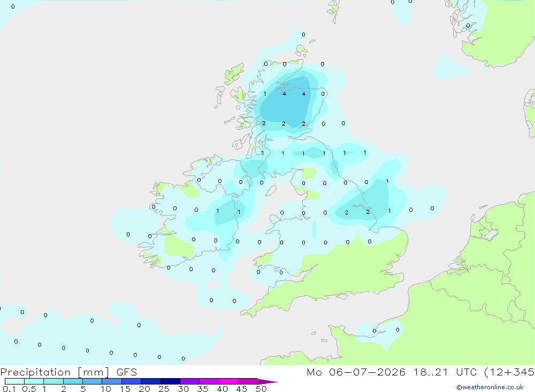This screenshot has height=392, width=535.
Task: Select the 35–40 mm violet legend box
Action: [209, 381]
